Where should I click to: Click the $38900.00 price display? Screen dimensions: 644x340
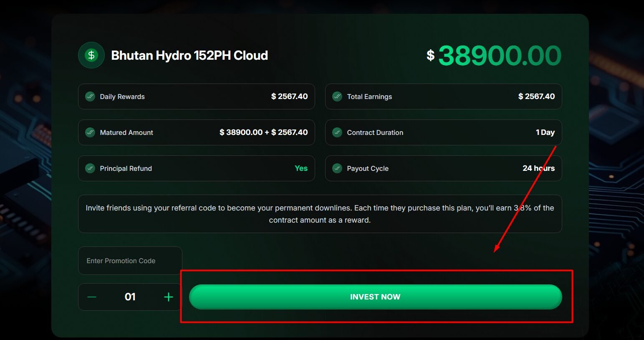click(495, 55)
